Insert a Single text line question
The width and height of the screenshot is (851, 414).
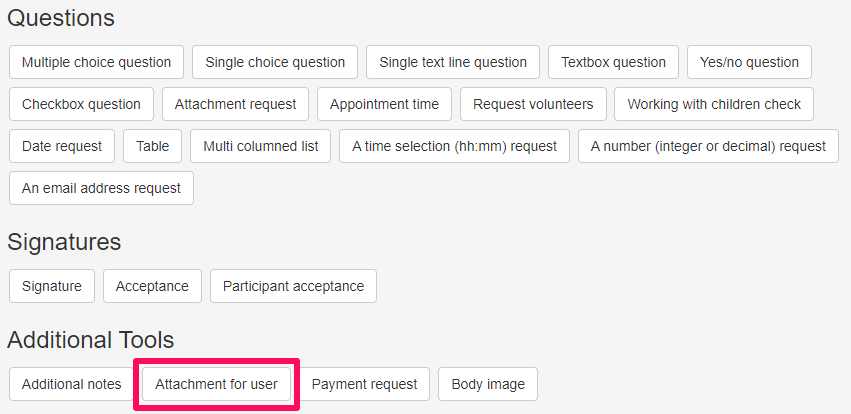click(x=453, y=62)
